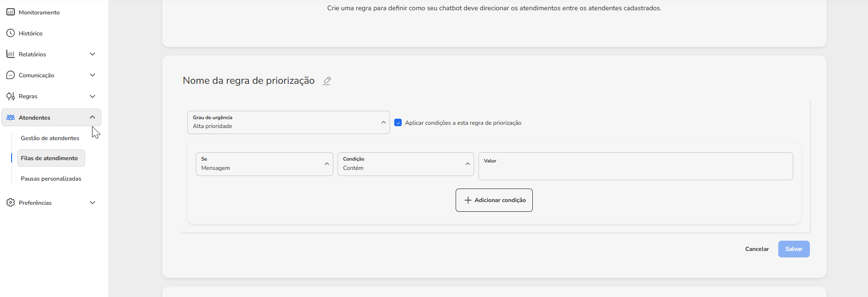Viewport: 868px width, 297px height.
Task: Click the Regras menu label
Action: [x=28, y=96]
